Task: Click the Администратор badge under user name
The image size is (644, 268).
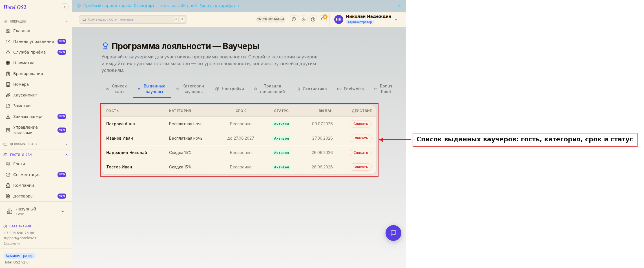Action: point(360,22)
